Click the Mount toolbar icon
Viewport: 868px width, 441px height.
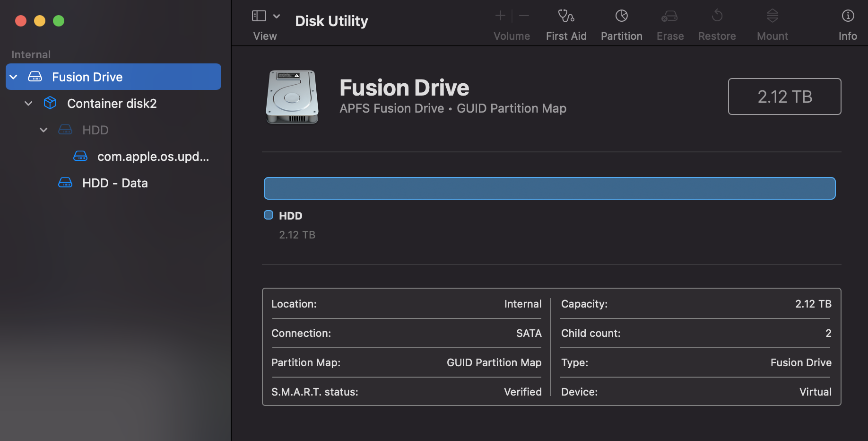pos(772,17)
